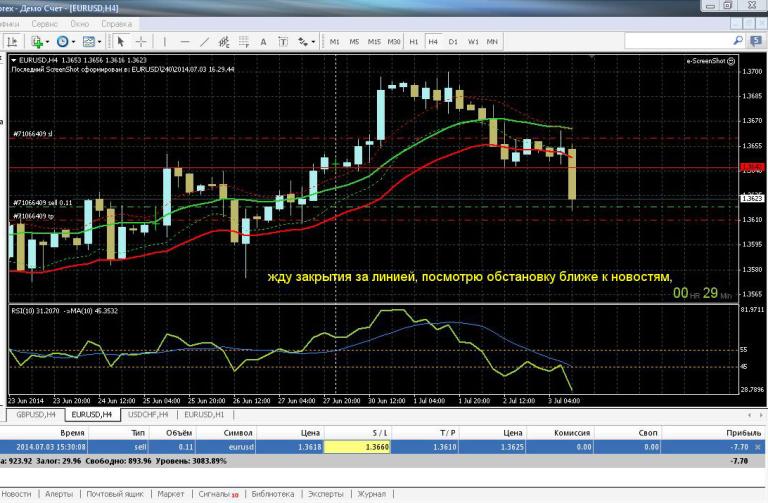Screen dimensions: 768x503
Task: Click the #71066409 tp take-profit line label
Action: click(x=33, y=216)
